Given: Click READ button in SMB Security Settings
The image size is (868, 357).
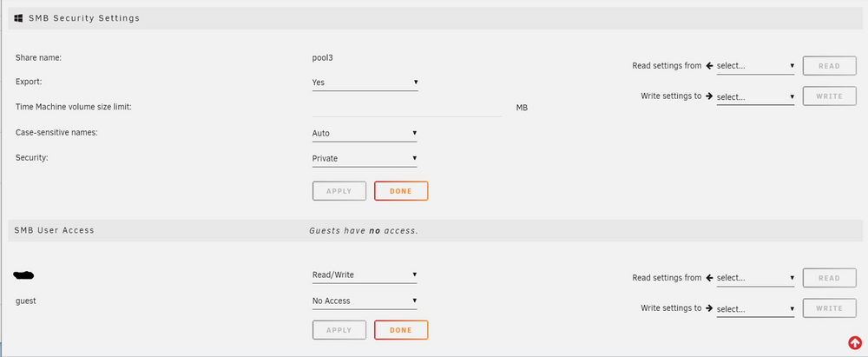Looking at the screenshot, I should (829, 66).
